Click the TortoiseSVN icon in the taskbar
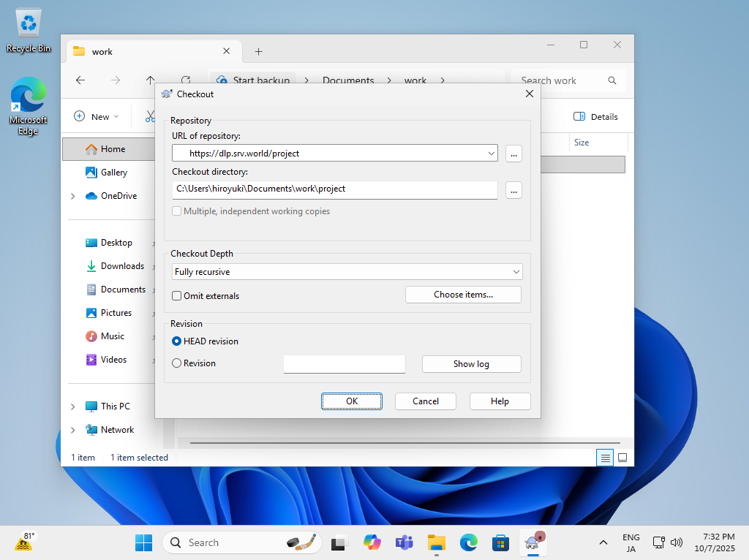This screenshot has height=560, width=749. (532, 542)
